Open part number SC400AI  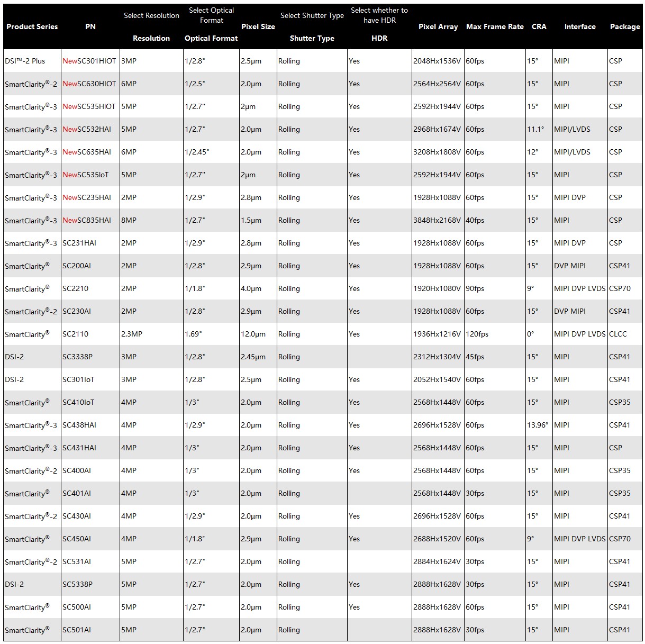(77, 470)
